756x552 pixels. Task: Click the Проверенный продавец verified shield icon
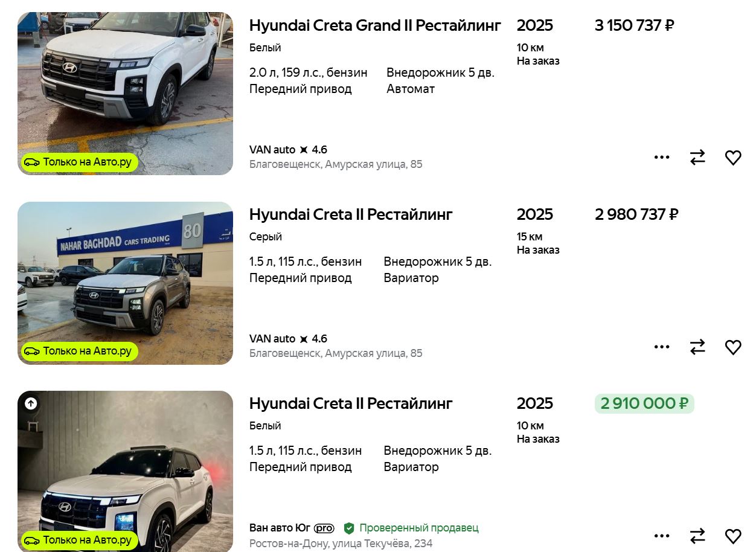click(349, 528)
